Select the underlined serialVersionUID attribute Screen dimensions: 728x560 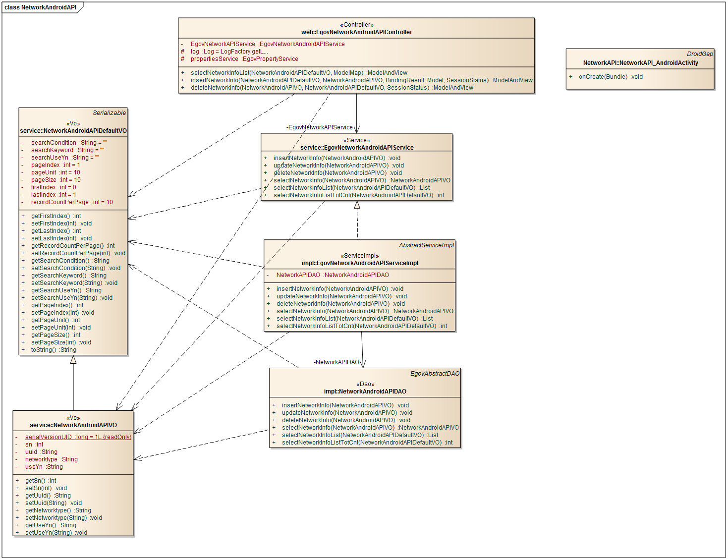coord(78,437)
